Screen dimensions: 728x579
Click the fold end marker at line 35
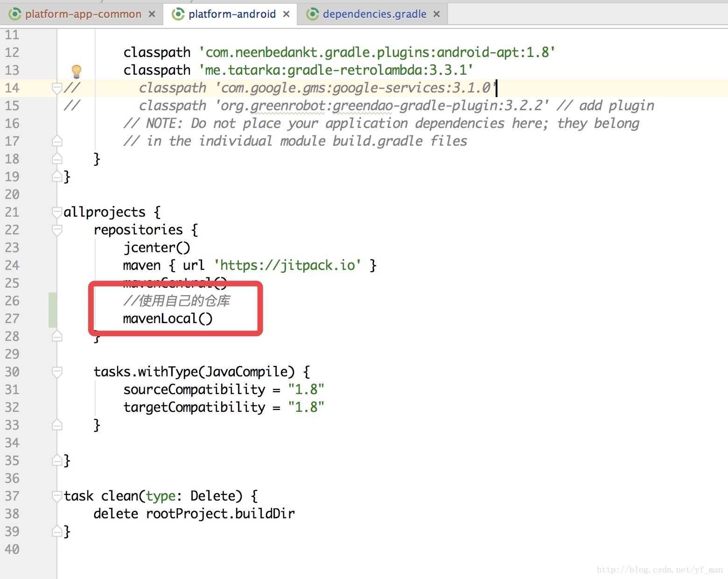tap(57, 460)
